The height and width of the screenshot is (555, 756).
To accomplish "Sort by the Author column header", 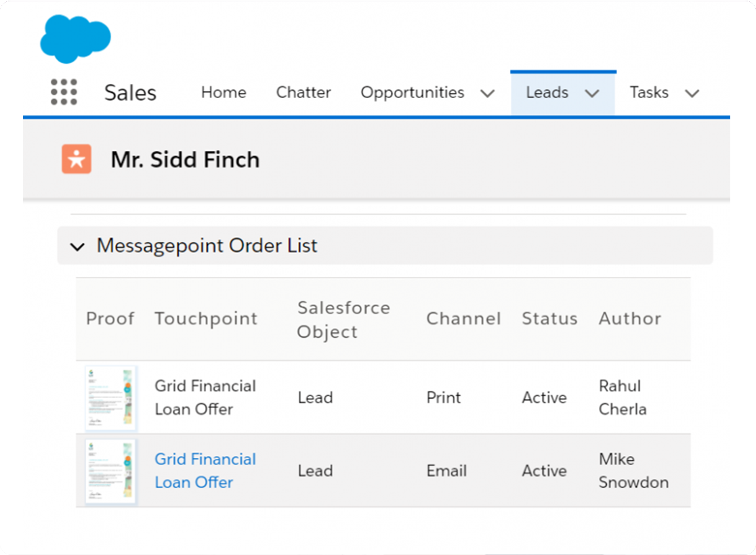I will point(629,318).
